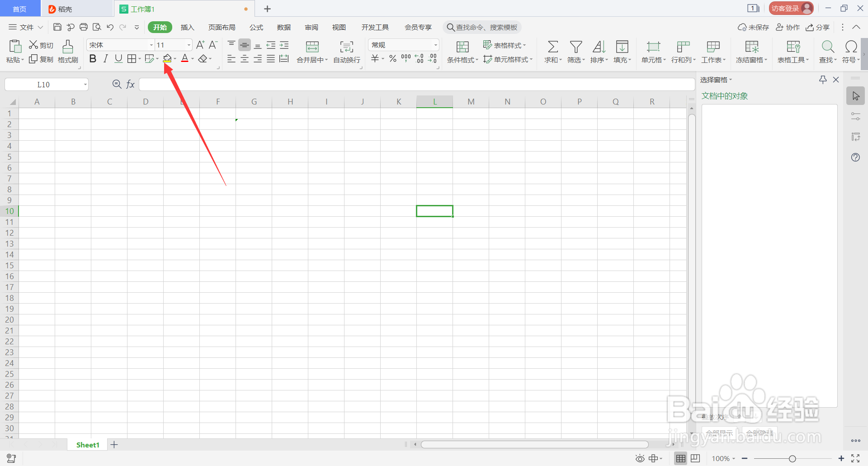Viewport: 868px width, 466px height.
Task: Open Print Preview icon
Action: tap(97, 27)
